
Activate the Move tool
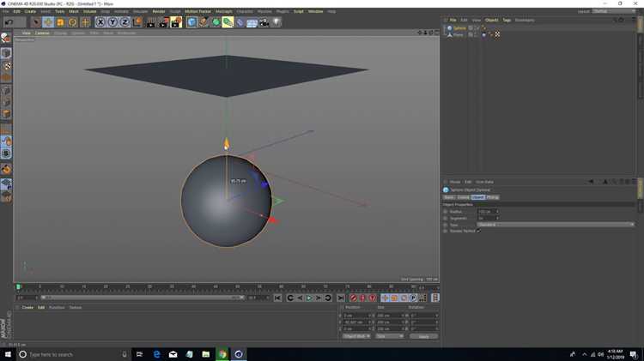(x=48, y=21)
